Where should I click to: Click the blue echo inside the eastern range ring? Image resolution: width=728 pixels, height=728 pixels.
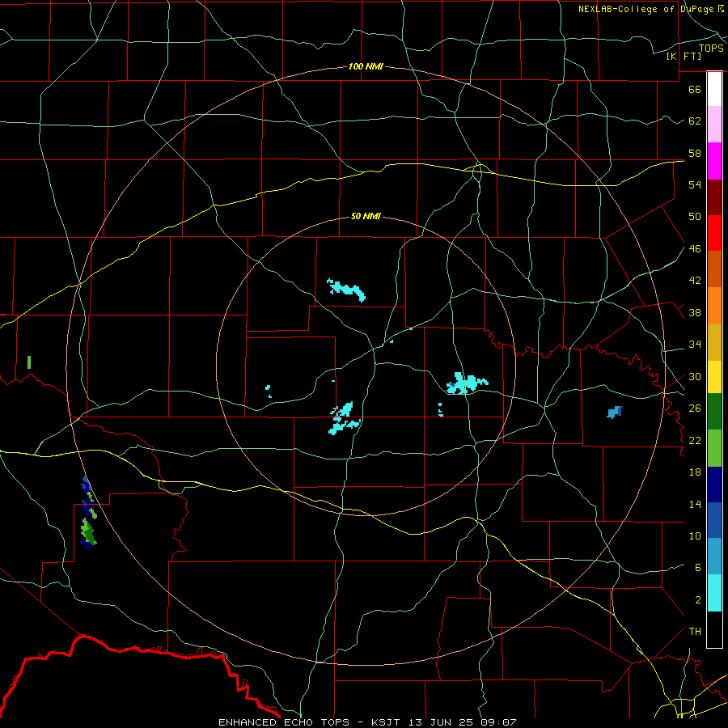click(615, 412)
